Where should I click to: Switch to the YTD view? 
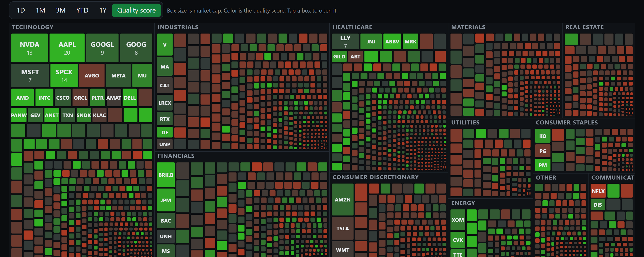point(82,10)
